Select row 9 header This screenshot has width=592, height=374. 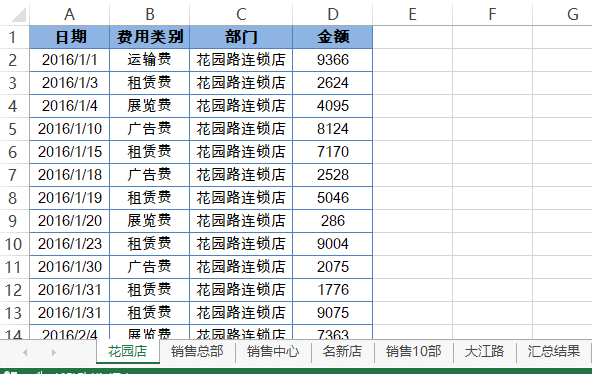[14, 221]
